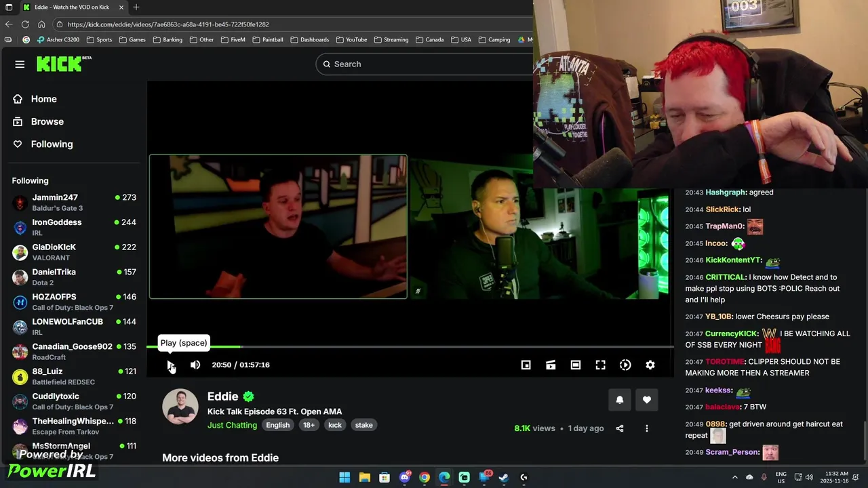Open the YouTube bookmarks folder

pos(351,39)
